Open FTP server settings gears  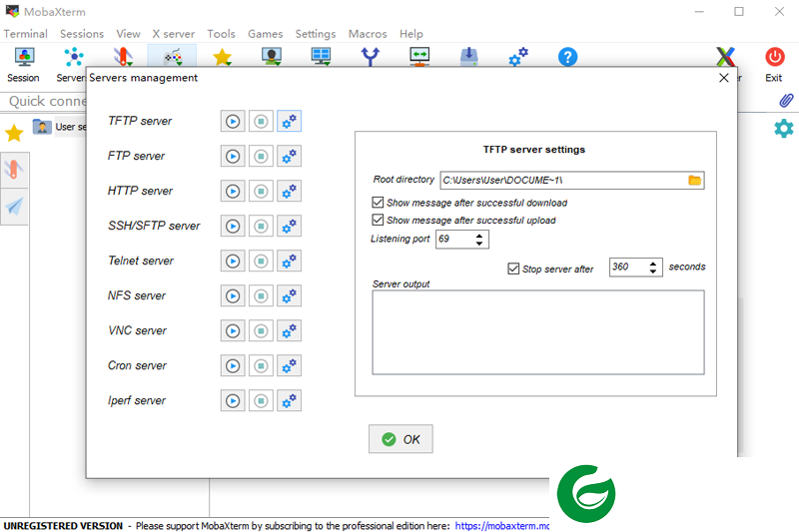(x=289, y=157)
